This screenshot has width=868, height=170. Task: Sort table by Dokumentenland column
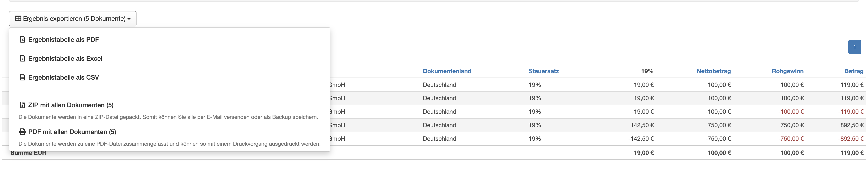(x=447, y=71)
